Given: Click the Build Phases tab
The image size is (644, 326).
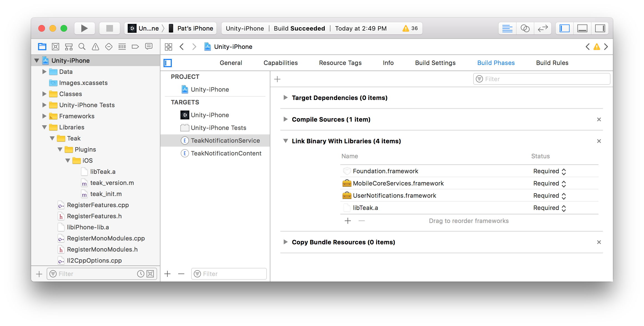Looking at the screenshot, I should (495, 63).
